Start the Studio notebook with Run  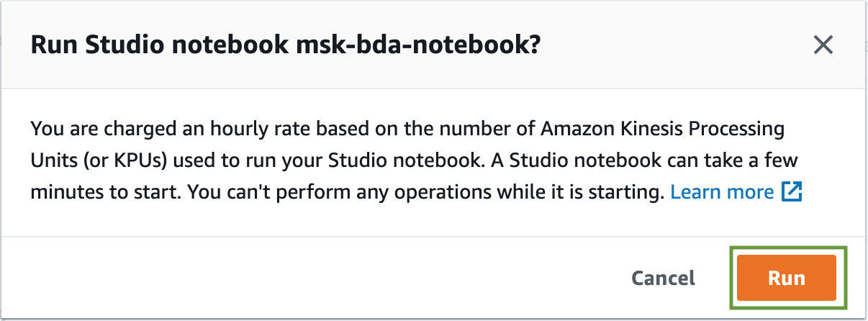click(x=786, y=278)
